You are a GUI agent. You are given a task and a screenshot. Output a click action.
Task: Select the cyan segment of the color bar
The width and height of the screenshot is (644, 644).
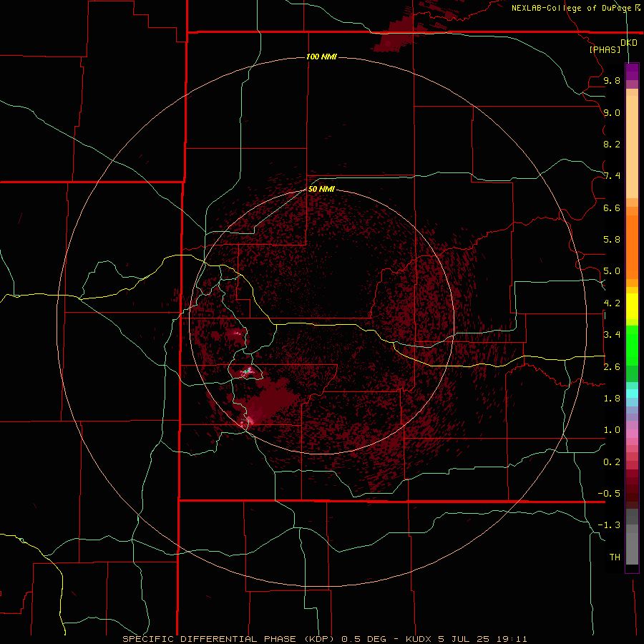click(632, 394)
